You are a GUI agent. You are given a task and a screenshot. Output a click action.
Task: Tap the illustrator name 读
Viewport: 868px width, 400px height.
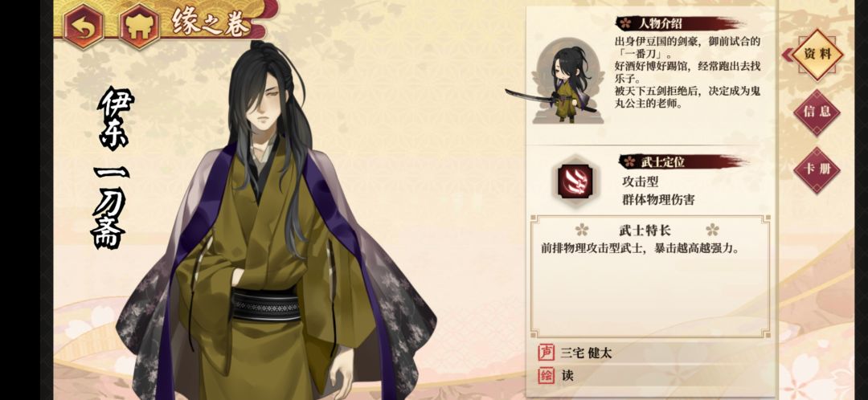pyautogui.click(x=567, y=376)
